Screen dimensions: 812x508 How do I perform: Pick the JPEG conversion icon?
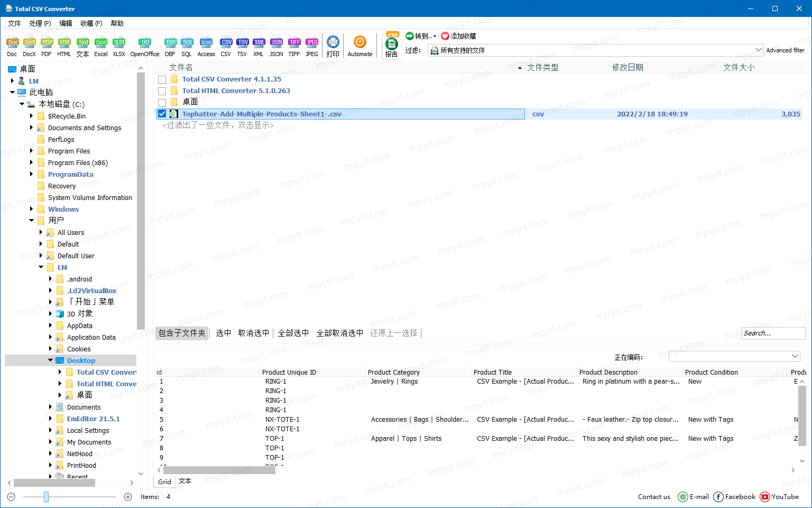coord(312,47)
